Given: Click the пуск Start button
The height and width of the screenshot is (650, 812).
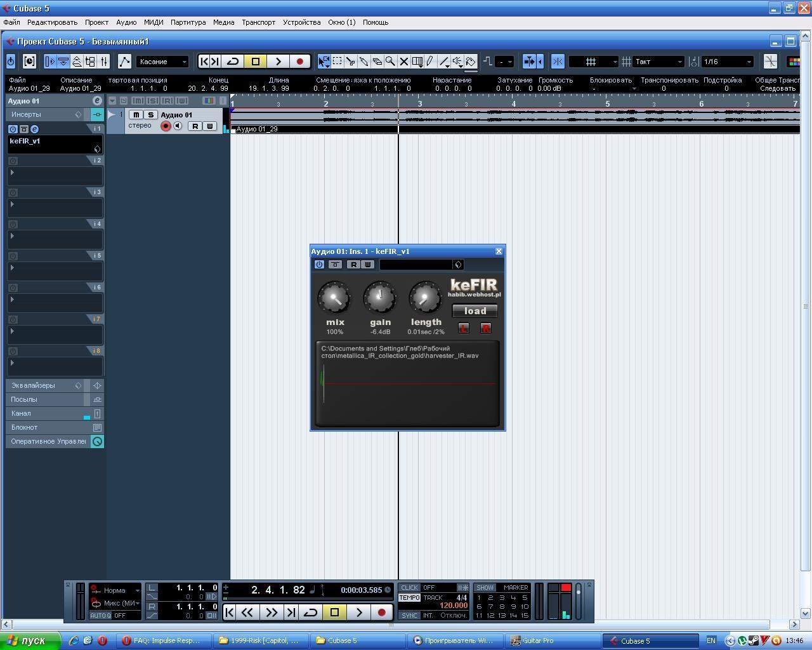Looking at the screenshot, I should pyautogui.click(x=30, y=640).
